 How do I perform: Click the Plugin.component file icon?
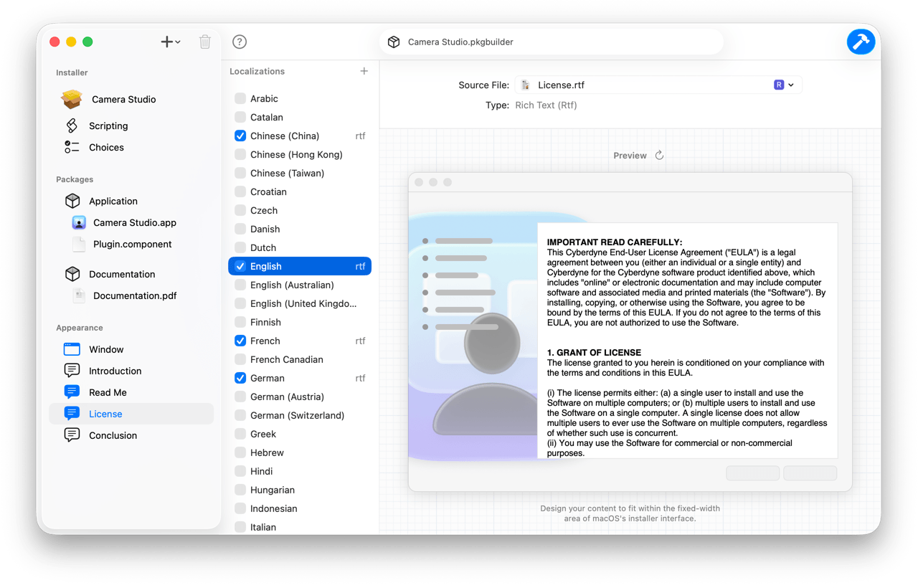pos(79,244)
